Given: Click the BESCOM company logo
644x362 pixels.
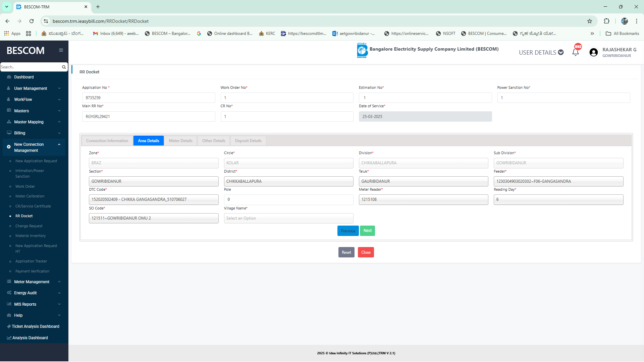Looking at the screenshot, I should coord(362,50).
